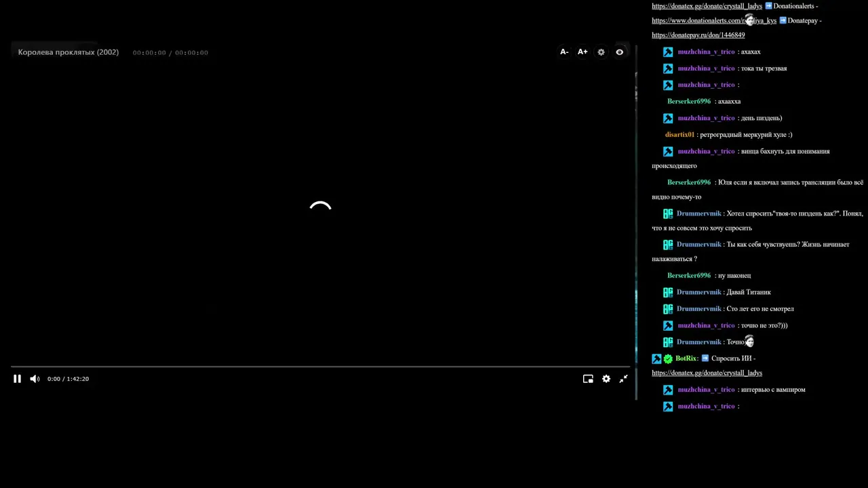
Task: Click badge icon beside 'Давай Титаник' message
Action: tap(668, 292)
